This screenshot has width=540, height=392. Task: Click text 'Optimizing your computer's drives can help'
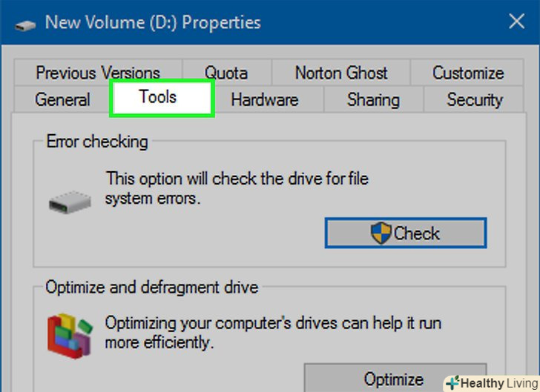click(254, 323)
